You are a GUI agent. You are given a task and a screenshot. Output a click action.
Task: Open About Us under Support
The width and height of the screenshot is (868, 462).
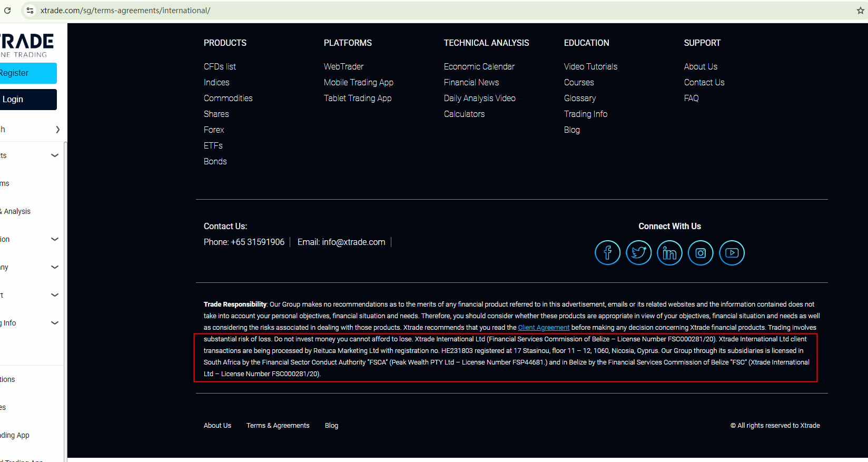click(701, 67)
